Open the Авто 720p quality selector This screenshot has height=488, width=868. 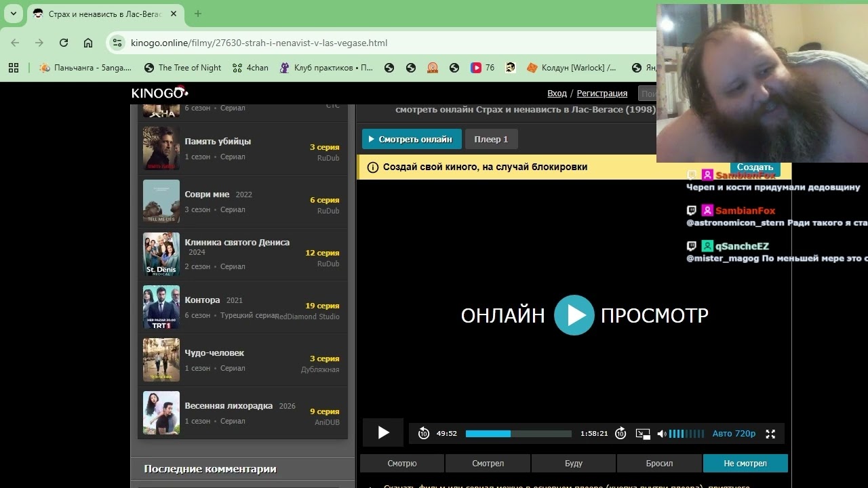(734, 434)
